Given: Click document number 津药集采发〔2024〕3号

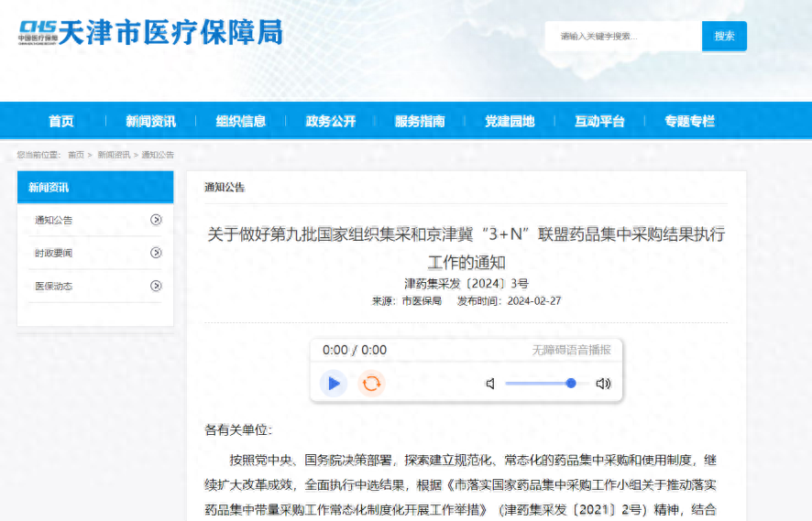Looking at the screenshot, I should pyautogui.click(x=466, y=284).
